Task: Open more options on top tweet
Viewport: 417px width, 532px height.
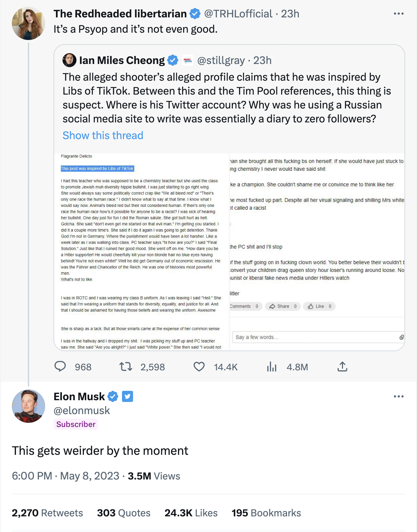Action: pos(399,14)
